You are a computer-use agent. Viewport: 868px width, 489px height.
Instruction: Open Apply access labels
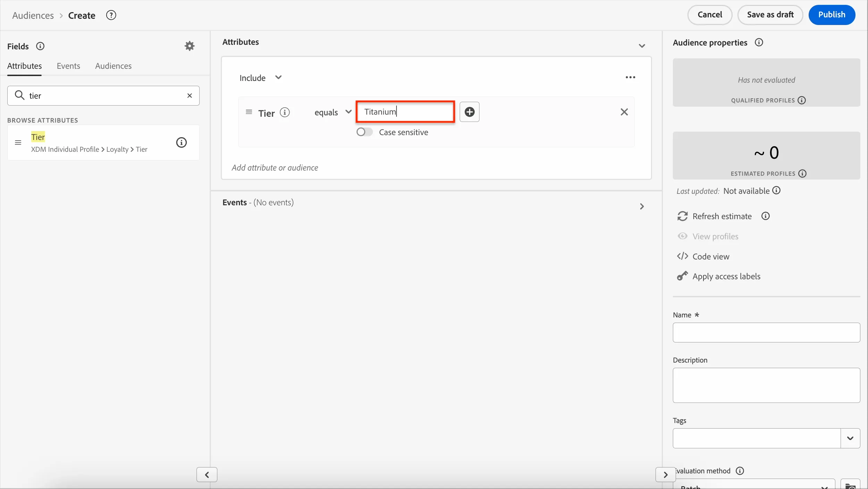pos(719,276)
